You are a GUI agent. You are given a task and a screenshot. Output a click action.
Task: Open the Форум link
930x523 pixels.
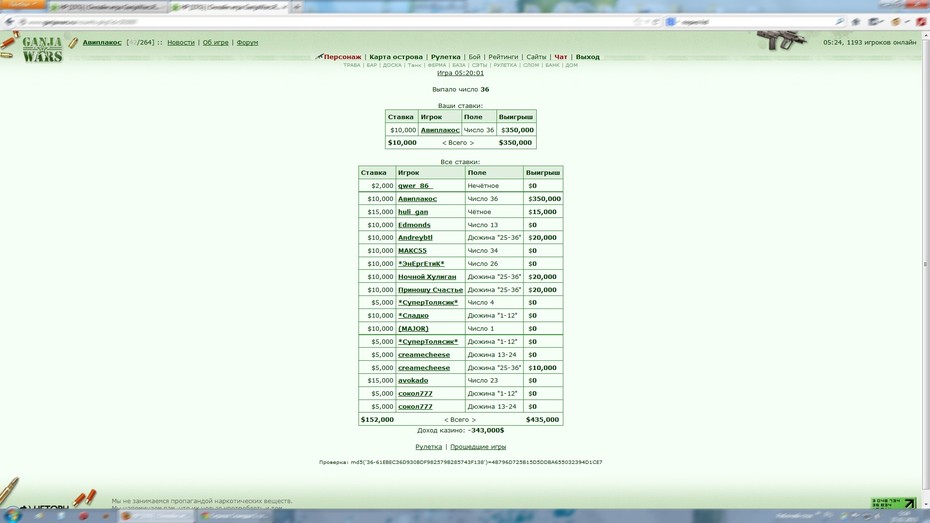point(247,43)
